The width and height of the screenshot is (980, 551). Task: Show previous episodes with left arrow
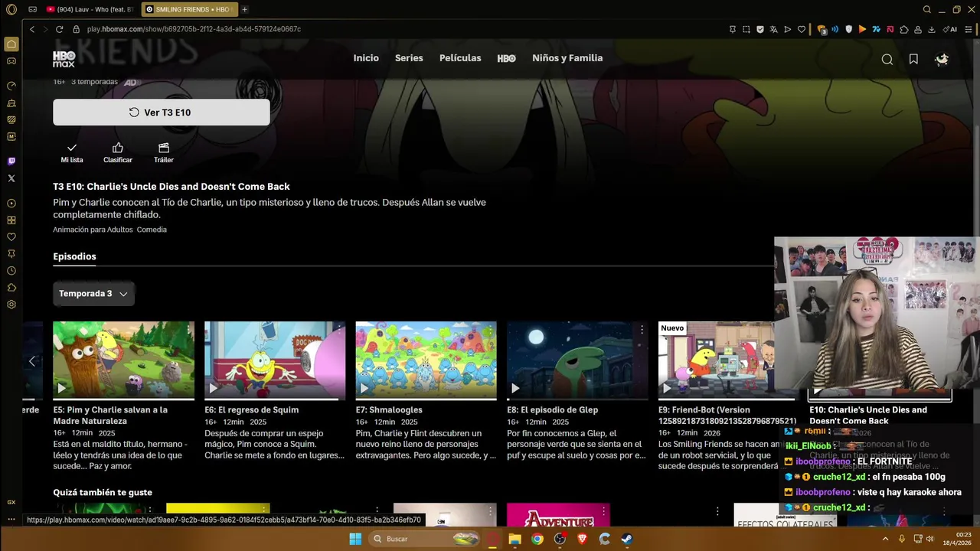[x=32, y=361]
